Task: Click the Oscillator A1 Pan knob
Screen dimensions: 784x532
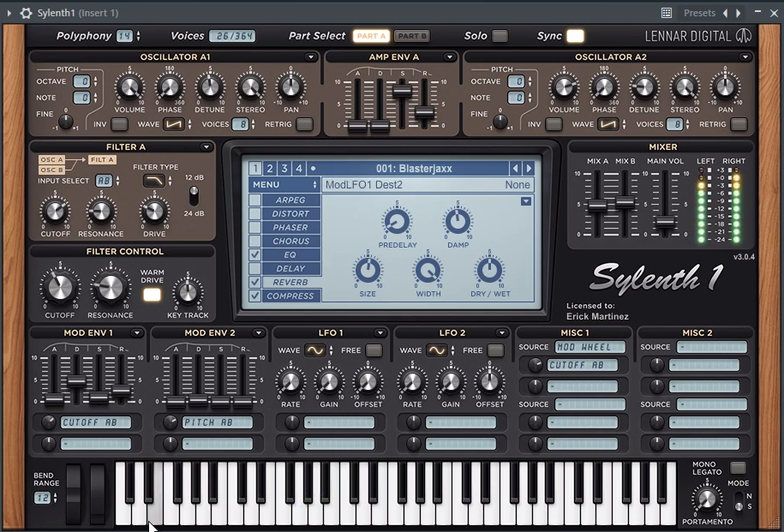Action: click(x=291, y=87)
